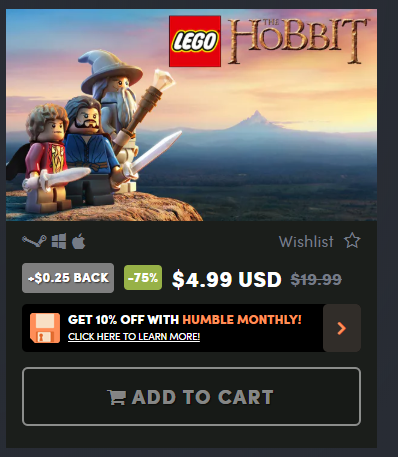This screenshot has width=398, height=457.
Task: Click the struck-through $19.99 original price
Action: [316, 279]
